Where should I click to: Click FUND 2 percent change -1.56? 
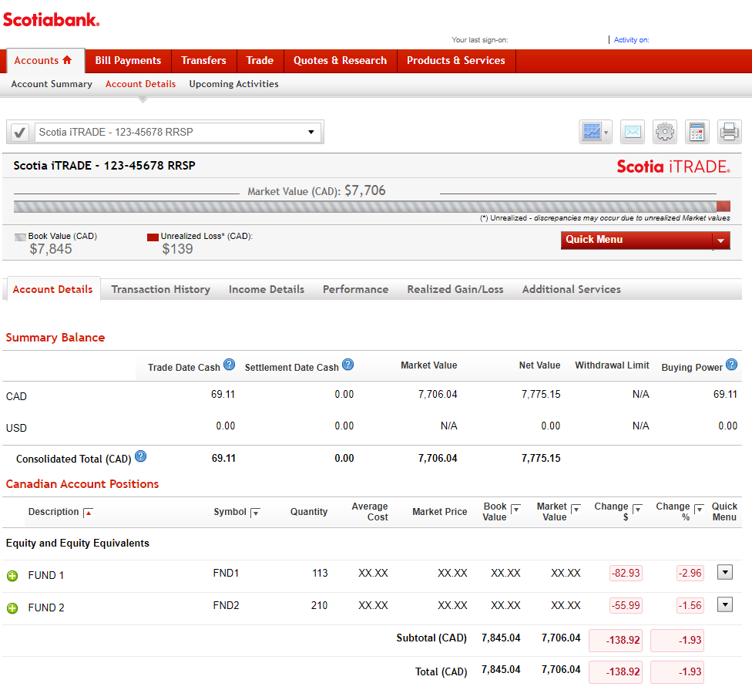click(690, 605)
